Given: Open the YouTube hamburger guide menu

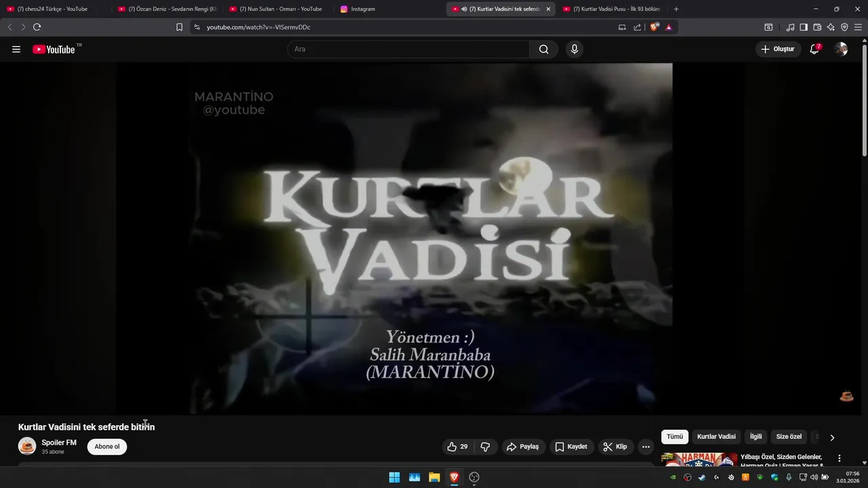Looking at the screenshot, I should 16,49.
